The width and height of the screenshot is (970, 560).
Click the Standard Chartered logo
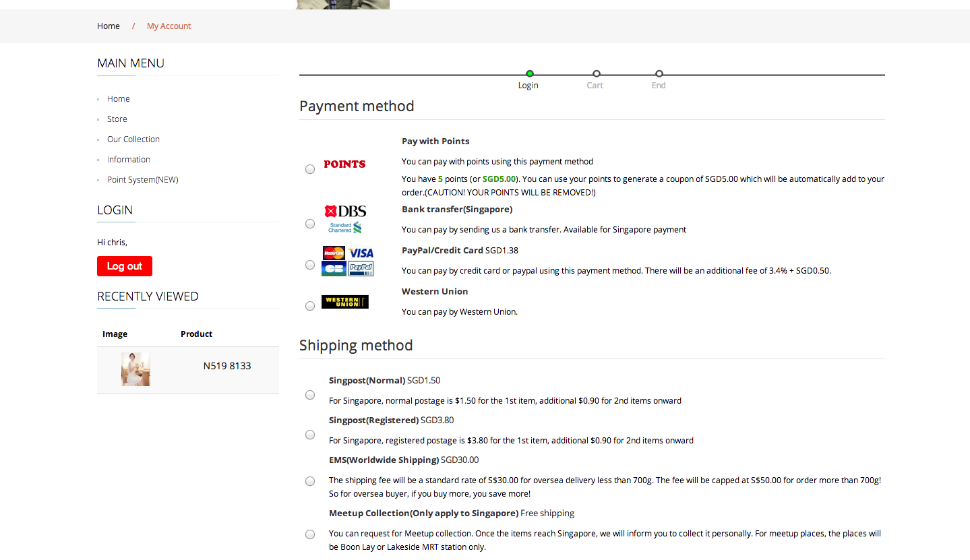(x=345, y=228)
